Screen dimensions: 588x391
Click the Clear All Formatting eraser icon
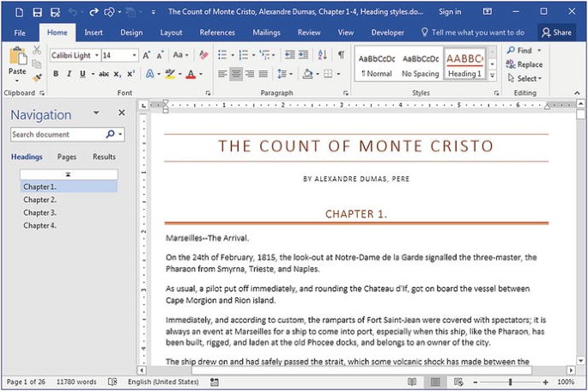[203, 55]
